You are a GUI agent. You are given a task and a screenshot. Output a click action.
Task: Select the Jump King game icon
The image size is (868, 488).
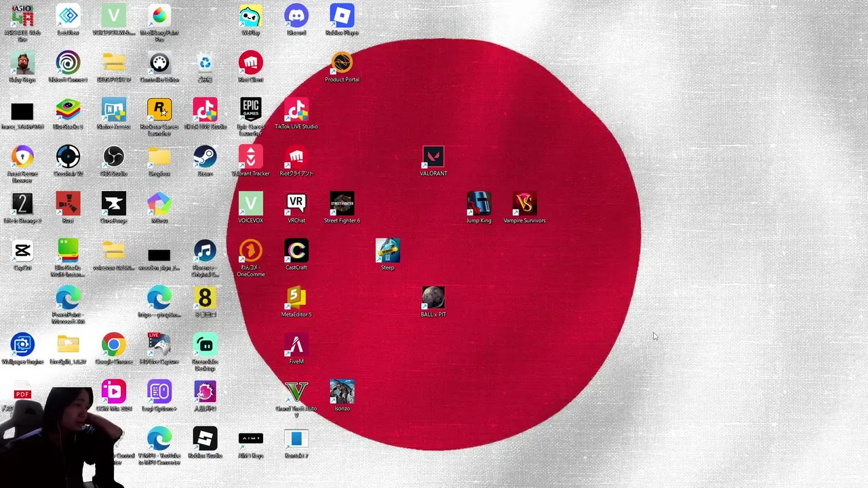click(479, 204)
